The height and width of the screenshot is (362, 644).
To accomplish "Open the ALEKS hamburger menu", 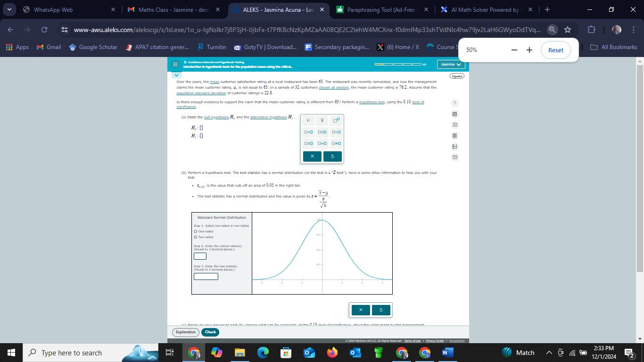I will [175, 65].
